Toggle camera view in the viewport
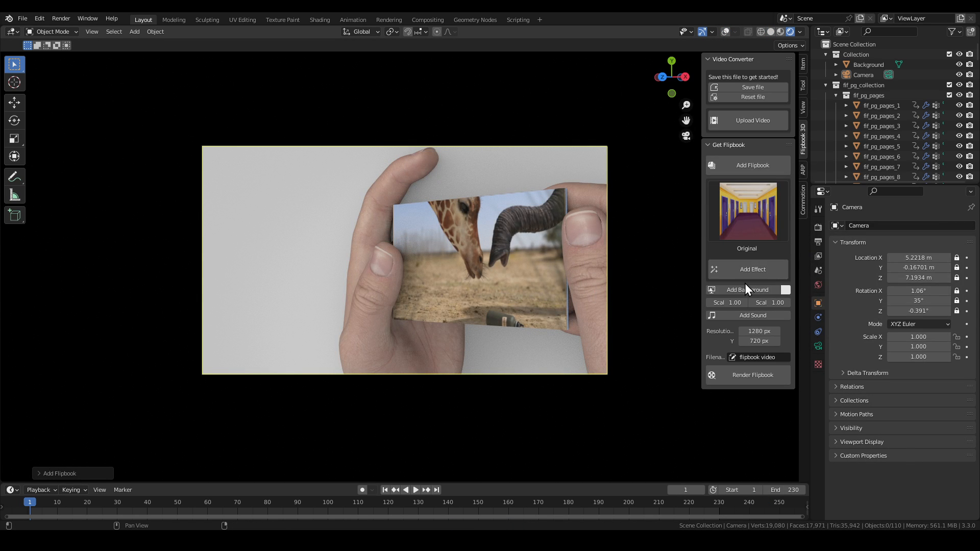Viewport: 980px width, 551px height. [x=686, y=136]
